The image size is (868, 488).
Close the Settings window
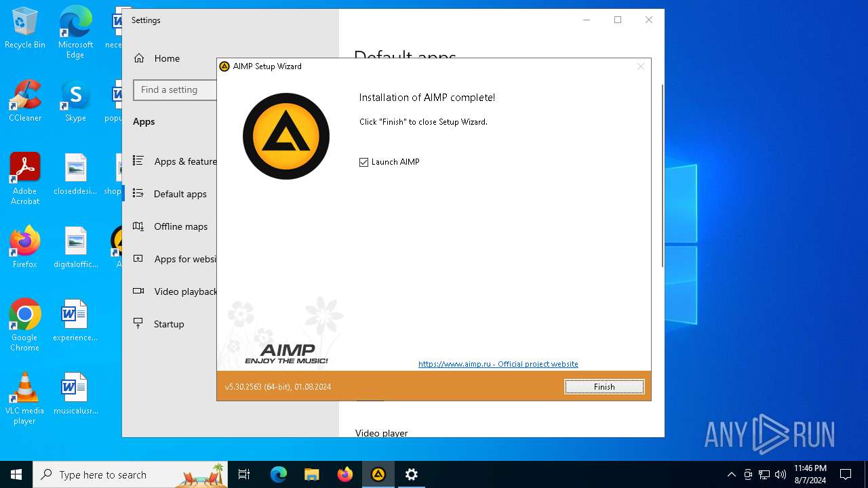point(649,20)
